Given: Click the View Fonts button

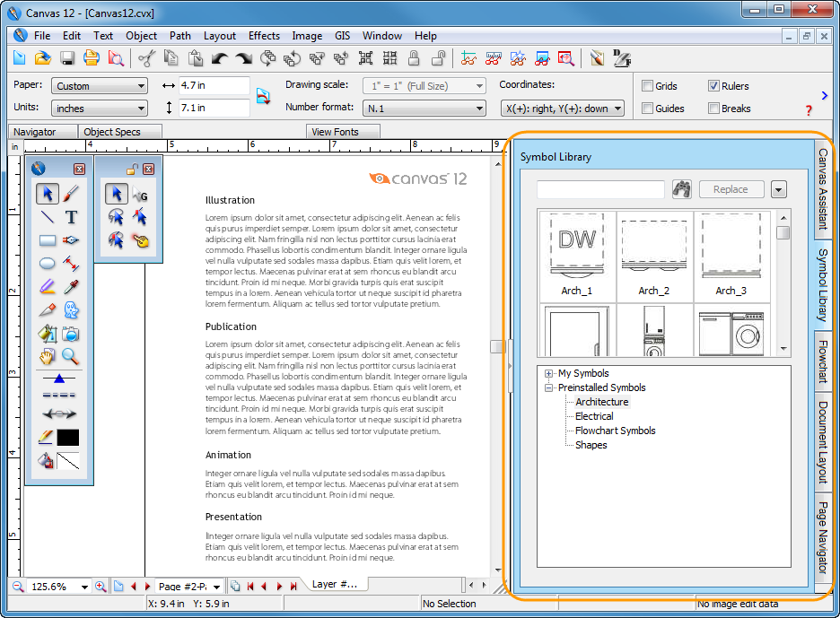Looking at the screenshot, I should tap(335, 132).
